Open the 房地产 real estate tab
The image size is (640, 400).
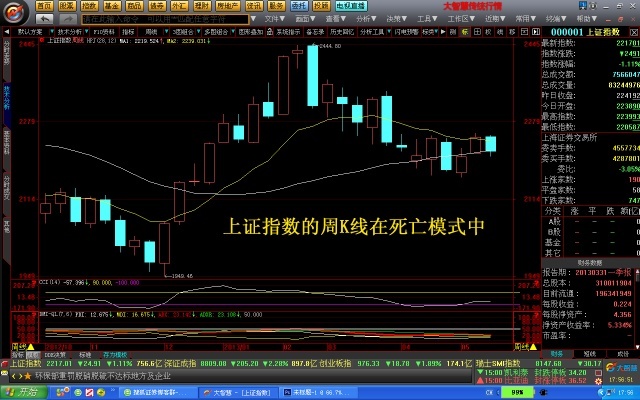tap(227, 6)
